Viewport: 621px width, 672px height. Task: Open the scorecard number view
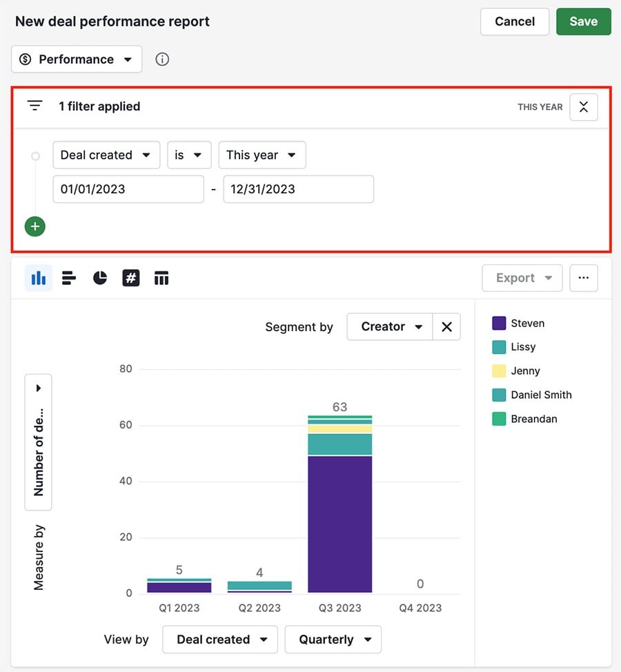130,277
